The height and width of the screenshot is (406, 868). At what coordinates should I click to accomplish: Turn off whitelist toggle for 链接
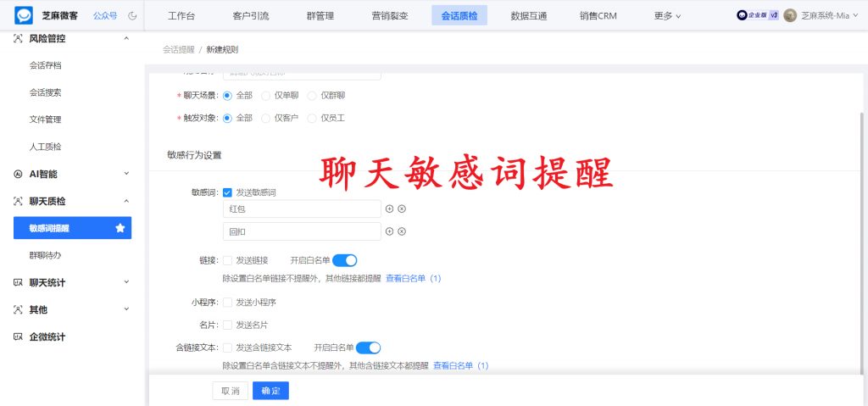click(x=344, y=260)
